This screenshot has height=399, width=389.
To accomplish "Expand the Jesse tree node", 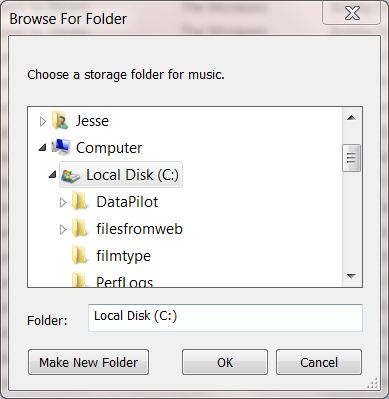I will click(x=43, y=121).
